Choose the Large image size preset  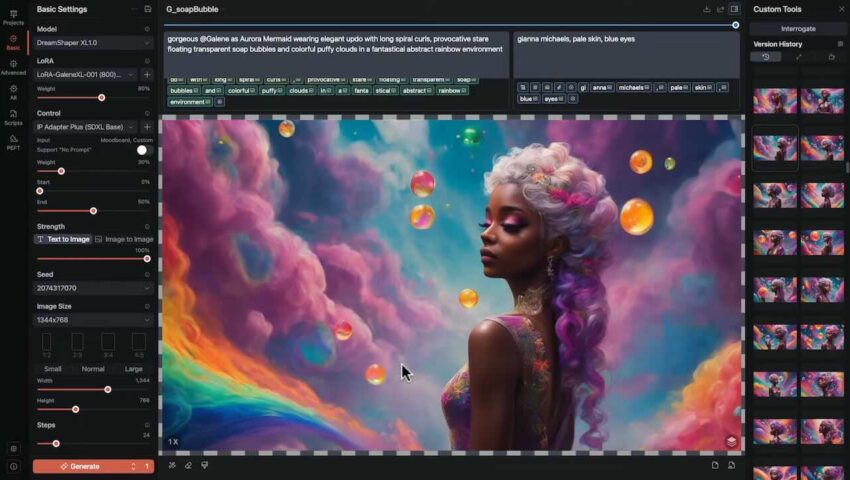133,369
